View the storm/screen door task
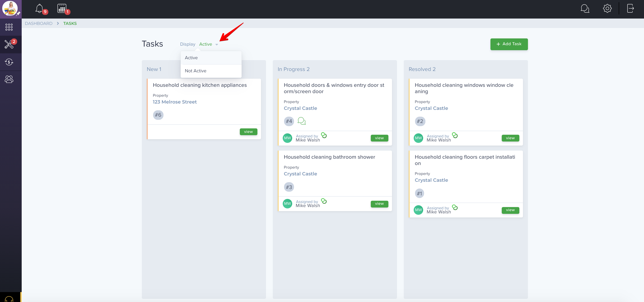Viewport: 644px width, 302px height. point(379,138)
